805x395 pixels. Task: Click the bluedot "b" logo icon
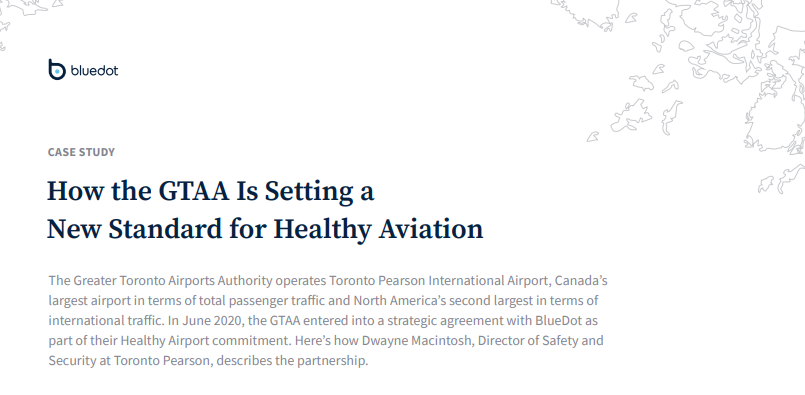coord(57,69)
